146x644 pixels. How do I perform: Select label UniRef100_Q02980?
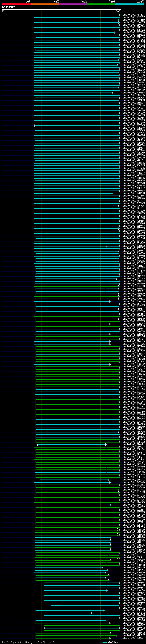coord(134,65)
